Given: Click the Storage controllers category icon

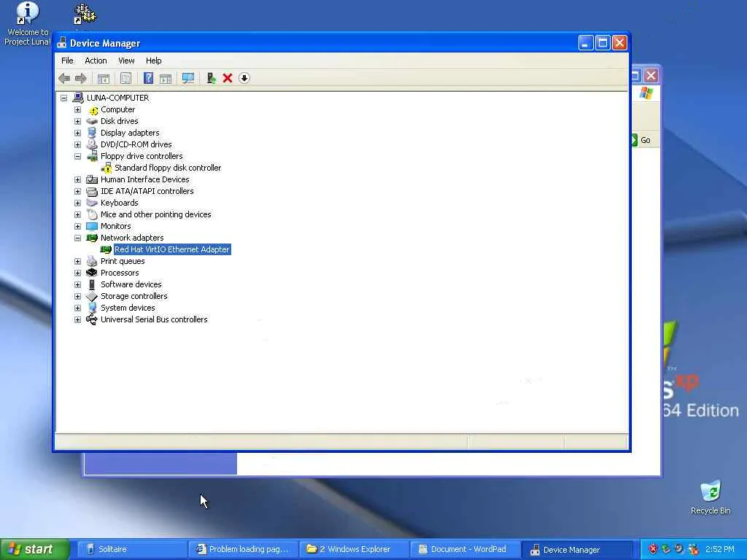Looking at the screenshot, I should tap(92, 296).
